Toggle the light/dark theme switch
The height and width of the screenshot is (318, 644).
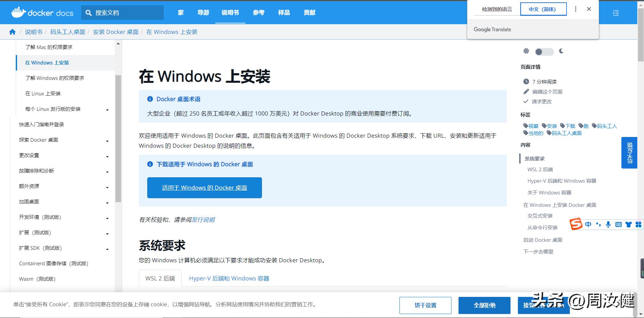[x=544, y=52]
